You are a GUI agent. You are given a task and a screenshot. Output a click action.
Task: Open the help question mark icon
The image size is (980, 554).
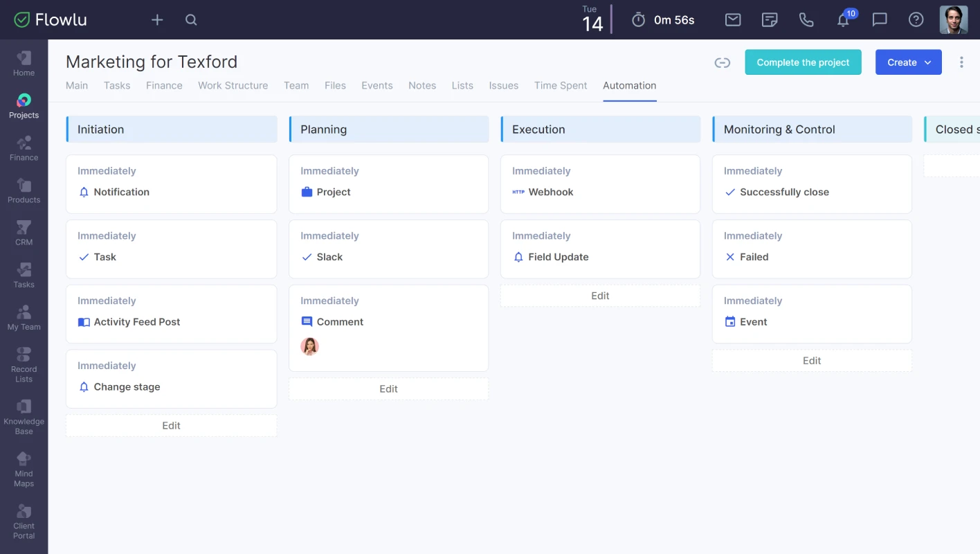916,19
